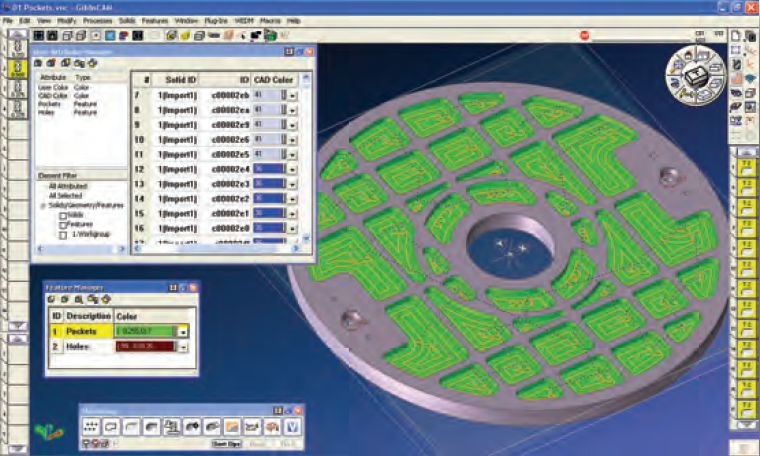This screenshot has height=456, width=760.
Task: Click the light blue square toolbar icon
Action: 110,35
